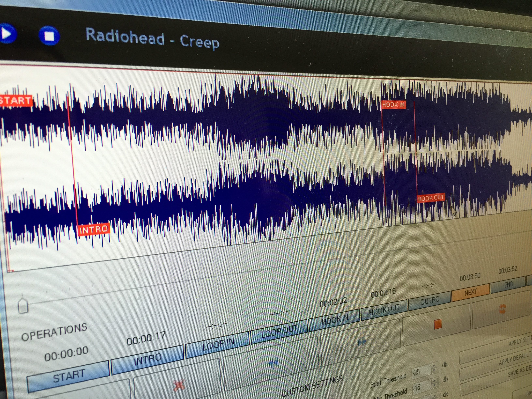Click the Mix Threshold label
The width and height of the screenshot is (532, 399).
(391, 394)
